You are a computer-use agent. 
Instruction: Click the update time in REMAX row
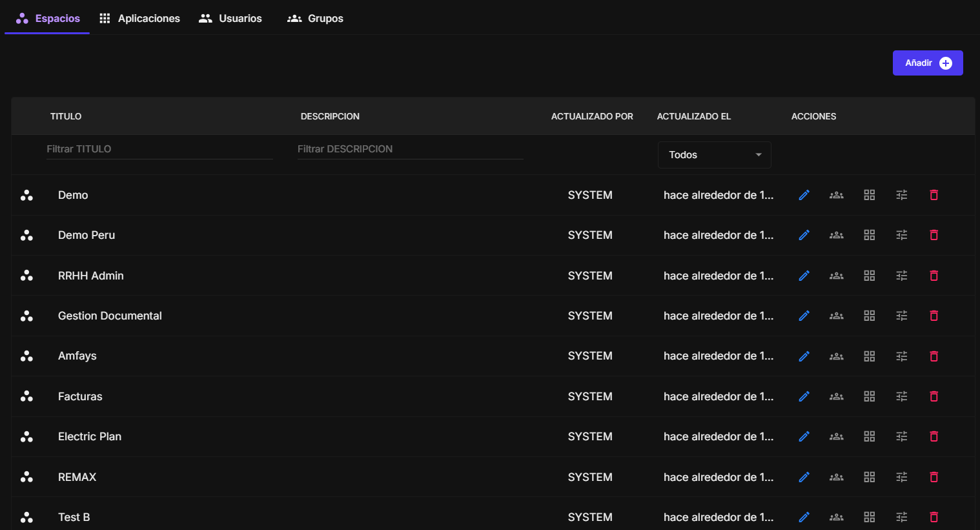tap(719, 477)
